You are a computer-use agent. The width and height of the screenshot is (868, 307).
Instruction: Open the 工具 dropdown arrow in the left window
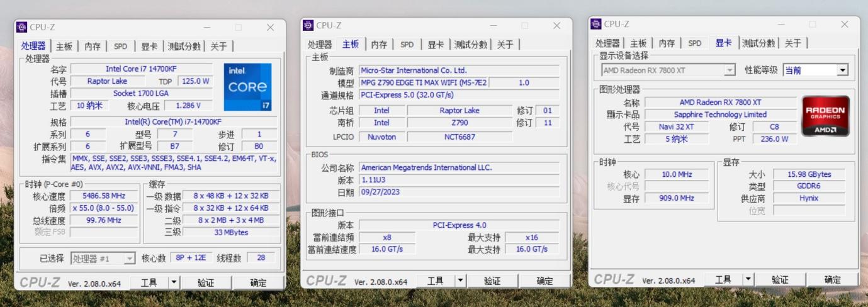pos(174,282)
